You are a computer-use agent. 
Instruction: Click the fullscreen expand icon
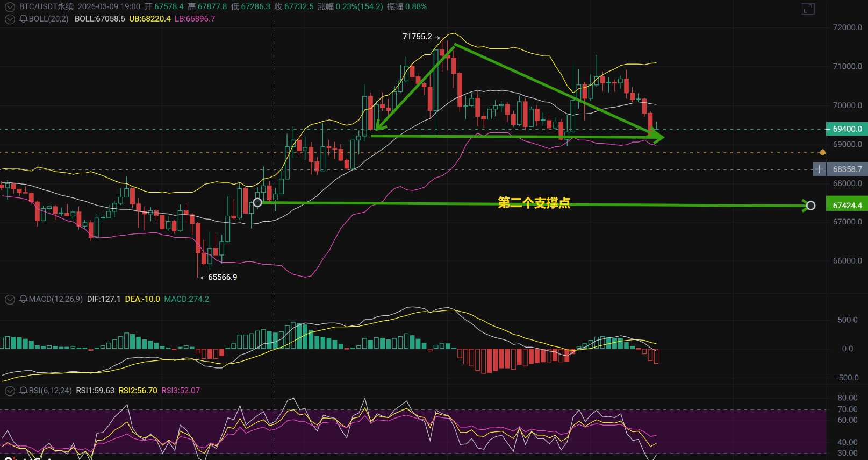(808, 9)
